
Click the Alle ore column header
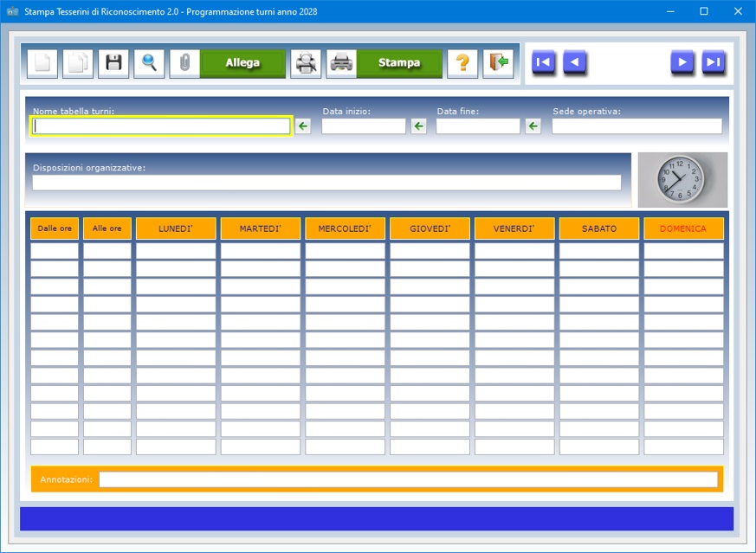tap(107, 228)
